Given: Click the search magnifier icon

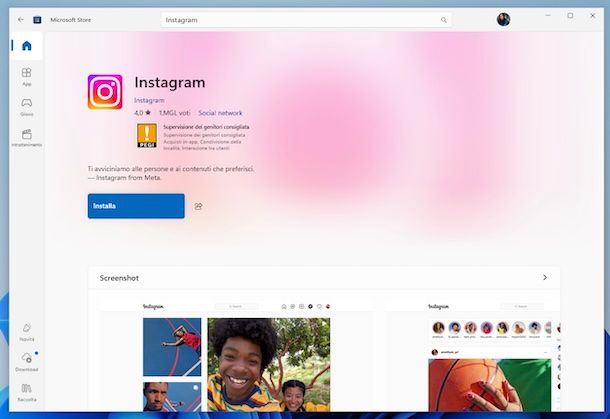Looking at the screenshot, I should pyautogui.click(x=443, y=20).
